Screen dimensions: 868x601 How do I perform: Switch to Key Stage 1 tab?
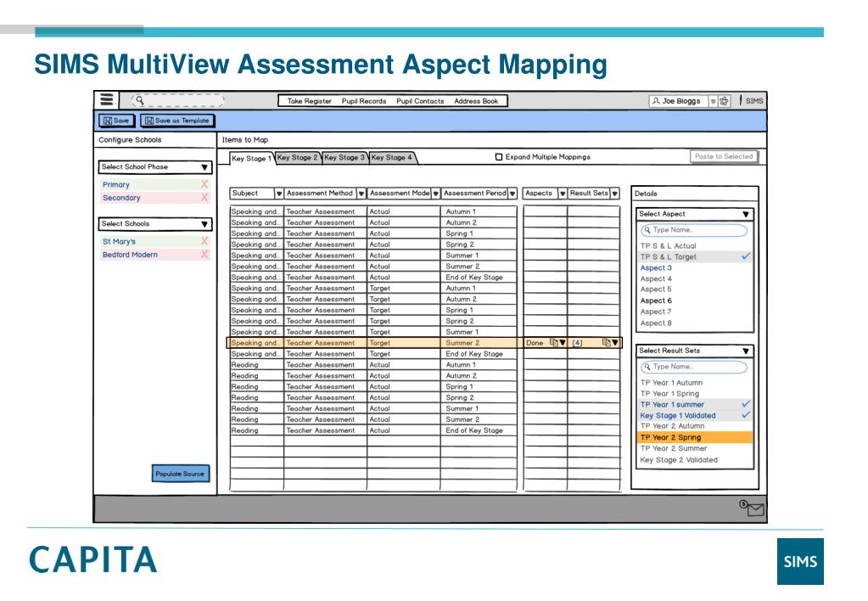point(251,159)
